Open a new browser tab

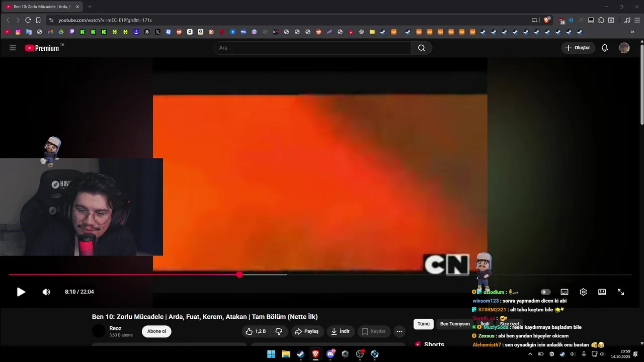pyautogui.click(x=90, y=7)
